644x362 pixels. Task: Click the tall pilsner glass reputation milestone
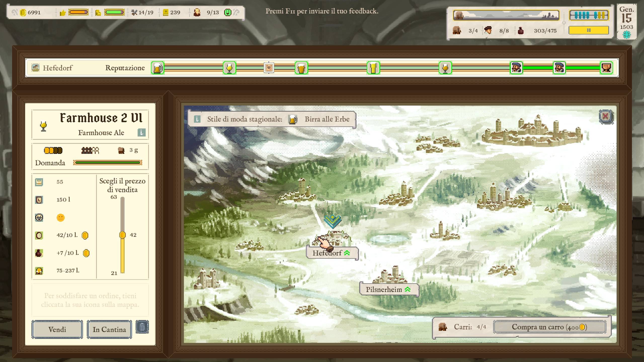[x=373, y=68]
